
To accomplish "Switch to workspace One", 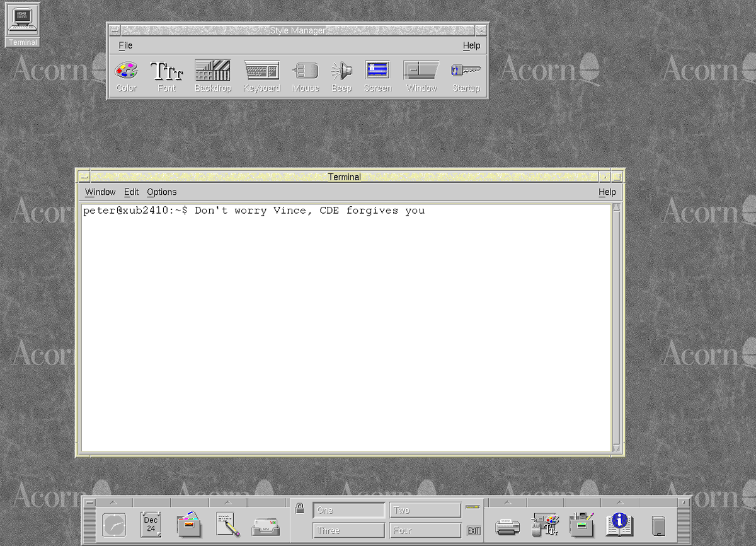I will coord(349,510).
